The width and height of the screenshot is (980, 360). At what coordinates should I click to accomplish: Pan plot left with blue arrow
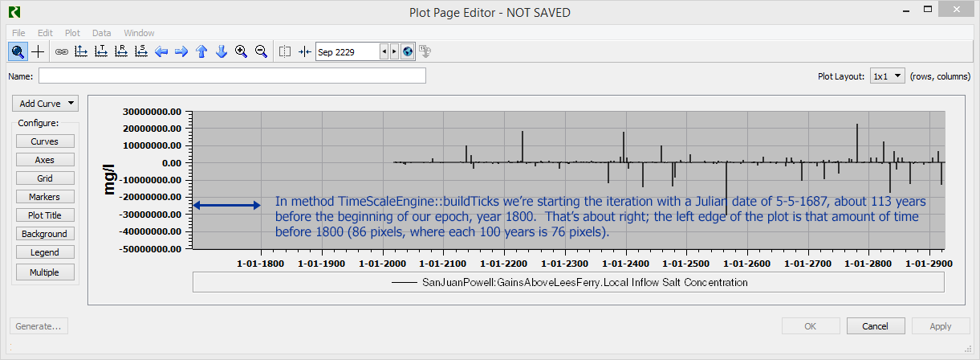pos(161,51)
